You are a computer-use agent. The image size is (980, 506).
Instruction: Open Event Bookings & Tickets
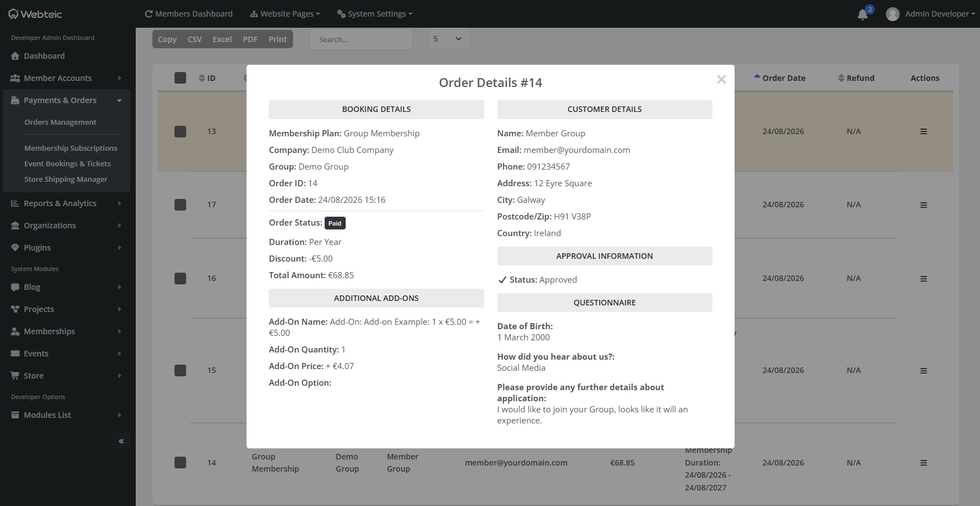68,163
